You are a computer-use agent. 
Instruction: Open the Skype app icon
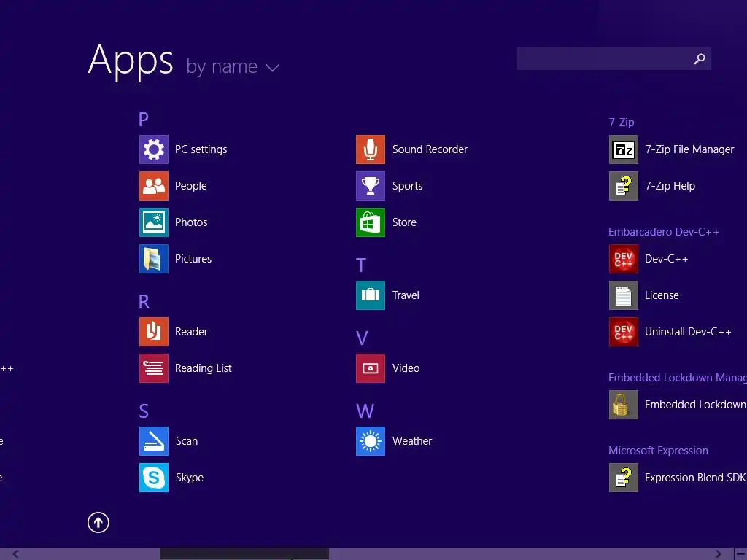pyautogui.click(x=153, y=477)
